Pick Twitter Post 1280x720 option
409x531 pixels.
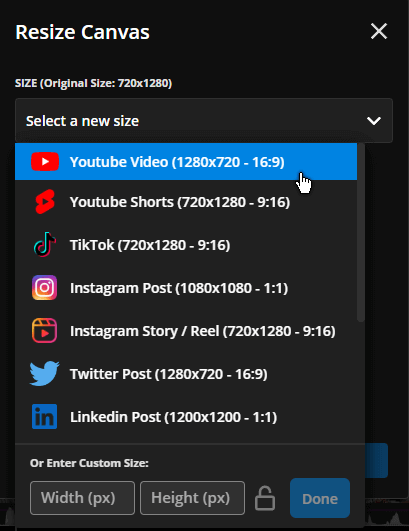(186, 374)
